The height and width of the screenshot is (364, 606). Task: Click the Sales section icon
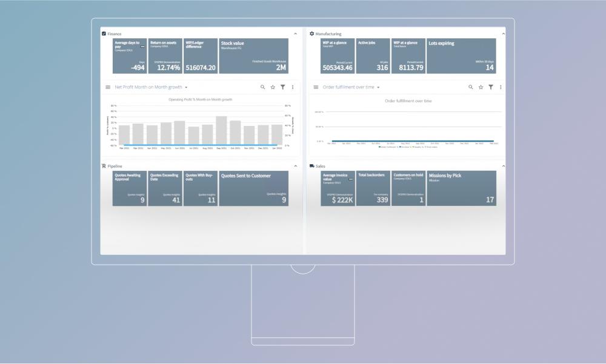311,166
